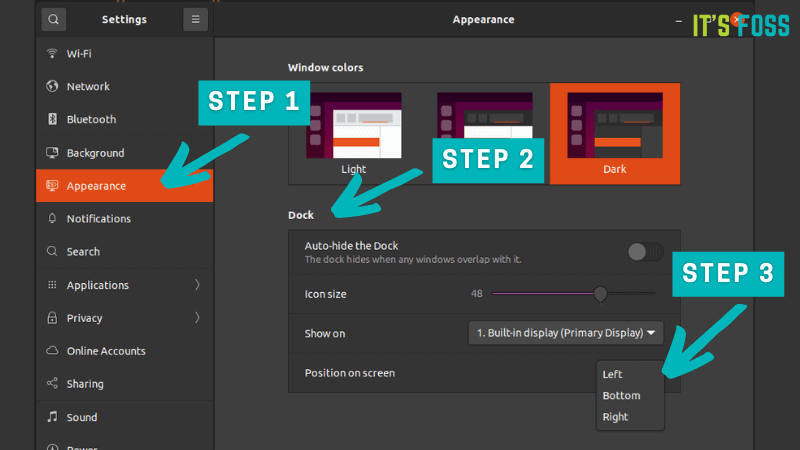Click the Background monitor icon
The width and height of the screenshot is (800, 450).
tap(52, 153)
